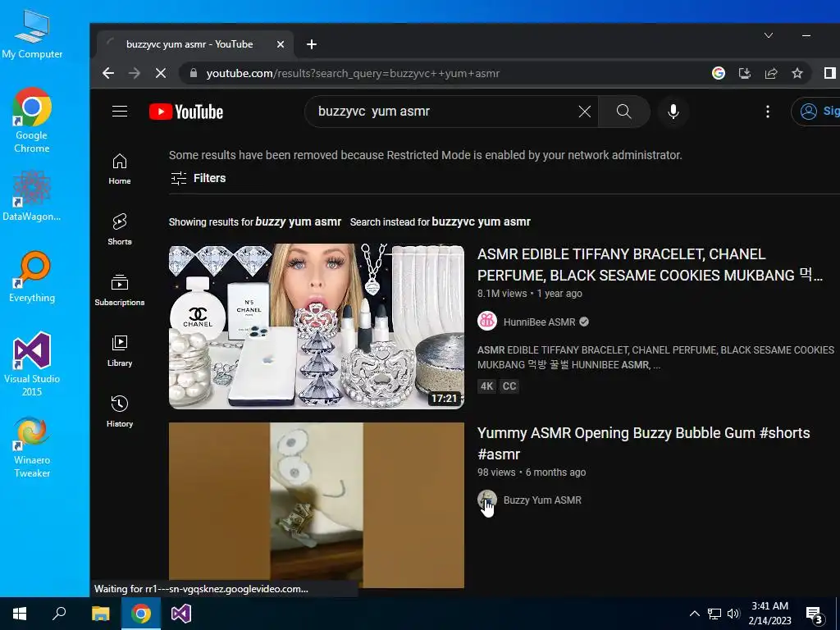Select Everything search desktop shortcut
Screen dimensions: 840x630
[x=32, y=277]
